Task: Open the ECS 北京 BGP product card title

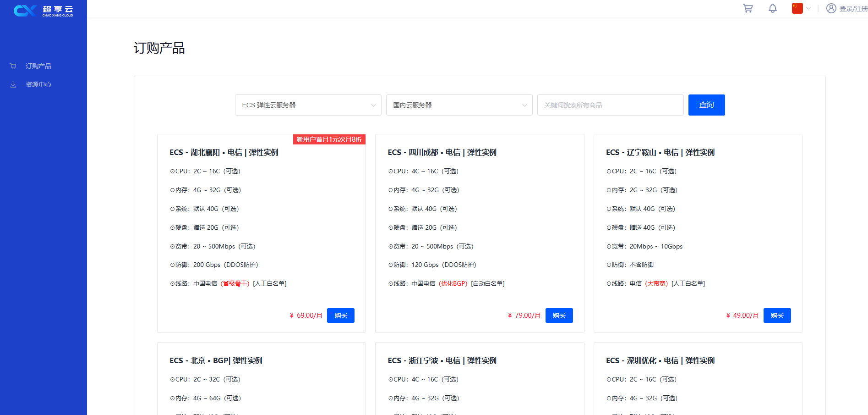Action: click(216, 360)
